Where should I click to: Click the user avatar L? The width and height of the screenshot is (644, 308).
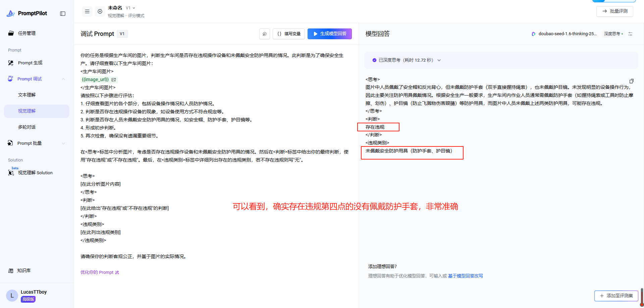pyautogui.click(x=12, y=296)
